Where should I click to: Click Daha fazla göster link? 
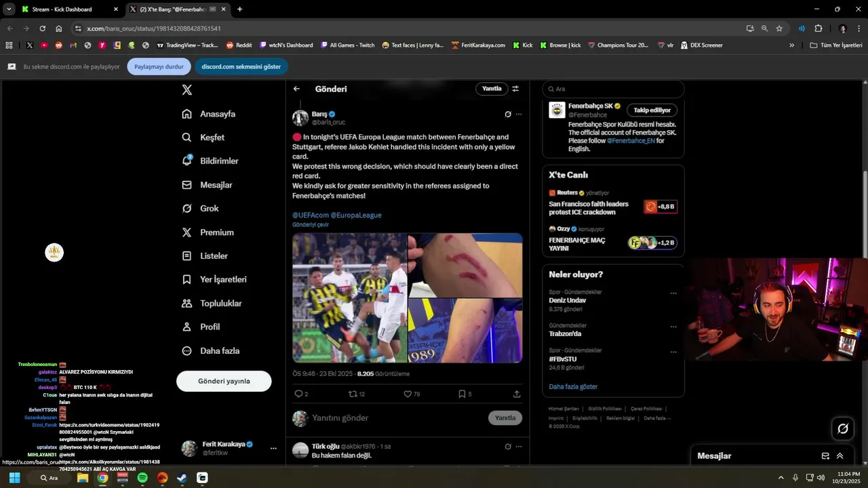(x=573, y=386)
